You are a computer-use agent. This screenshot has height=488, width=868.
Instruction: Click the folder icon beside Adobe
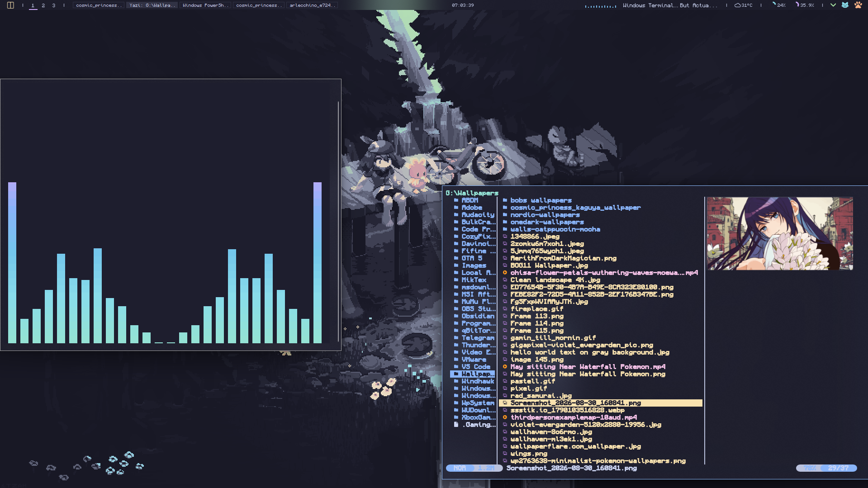point(456,208)
